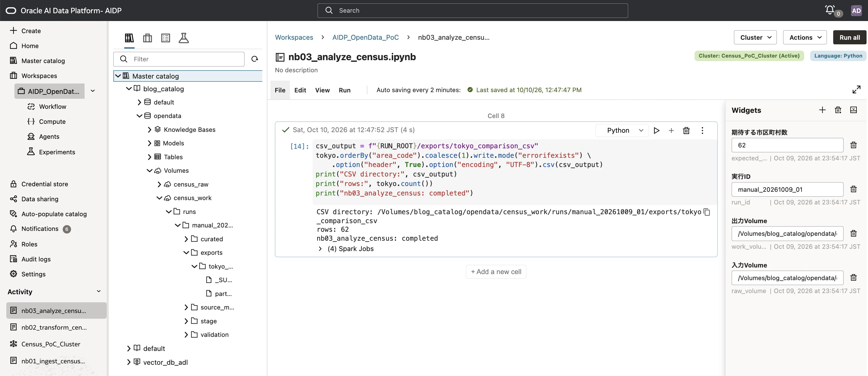Open the Run menu
This screenshot has width=868, height=376.
(344, 90)
